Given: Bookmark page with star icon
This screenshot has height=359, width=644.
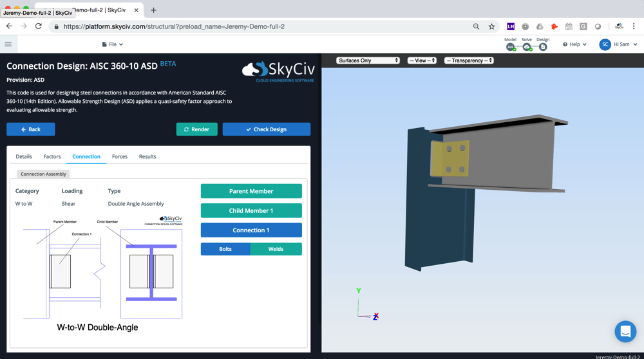Looking at the screenshot, I should [491, 26].
